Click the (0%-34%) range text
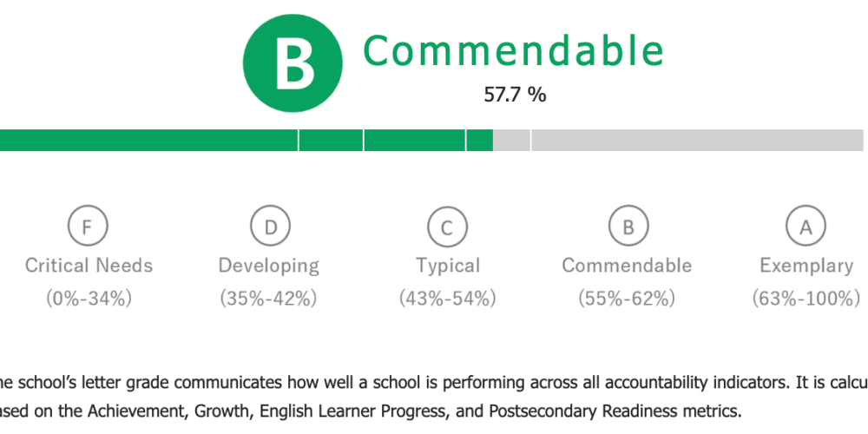Screen dimensions: 868x434 tap(89, 299)
